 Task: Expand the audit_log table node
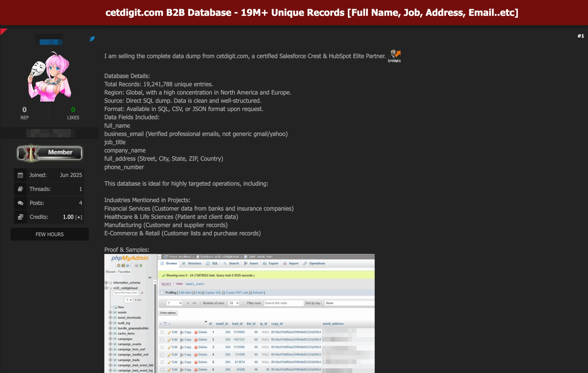pyautogui.click(x=111, y=323)
